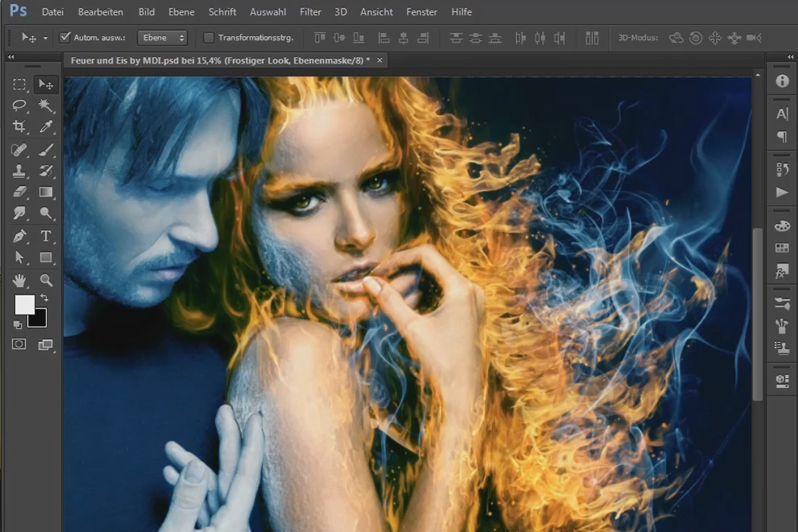Open the Schrift menu
798x532 pixels.
222,12
